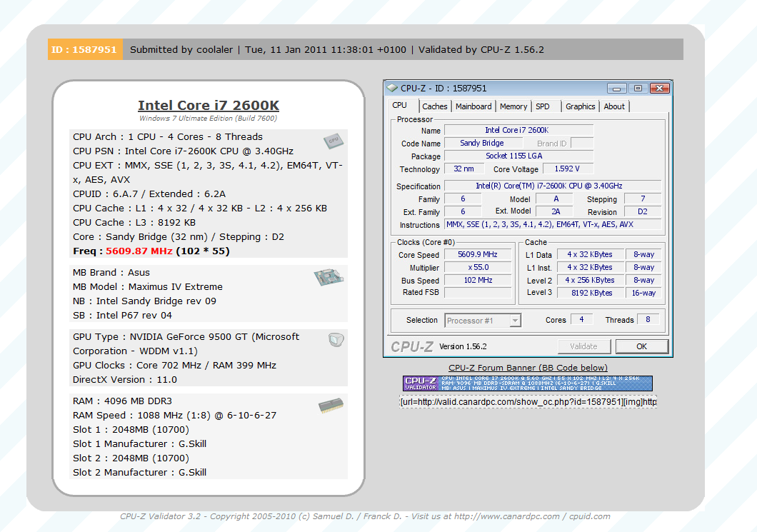
Task: Click the SB Intel P67 rev 04 line
Action: [x=122, y=315]
